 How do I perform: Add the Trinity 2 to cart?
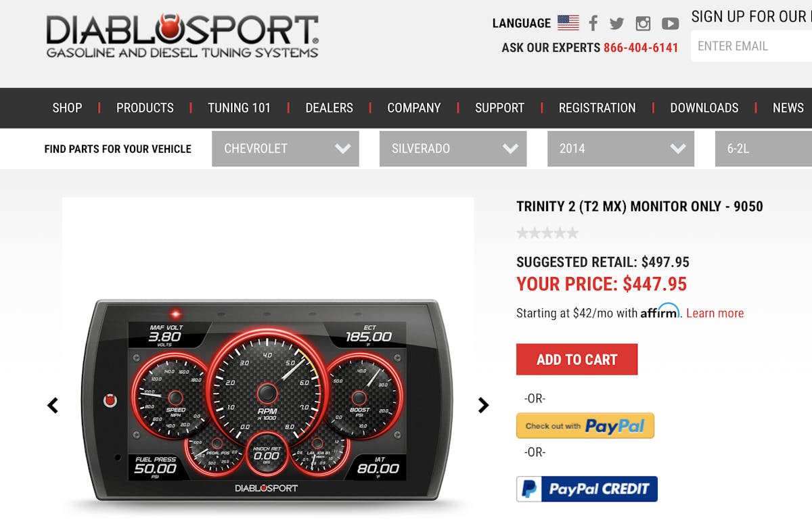[x=577, y=360]
